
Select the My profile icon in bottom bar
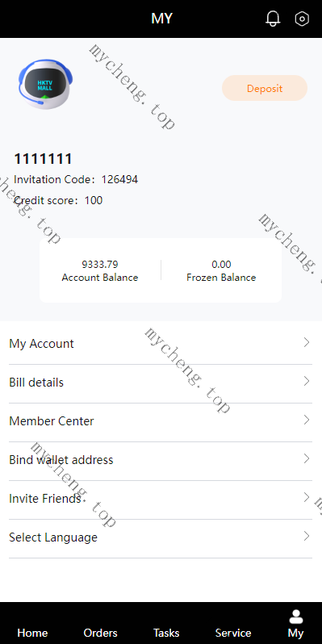pos(295,617)
